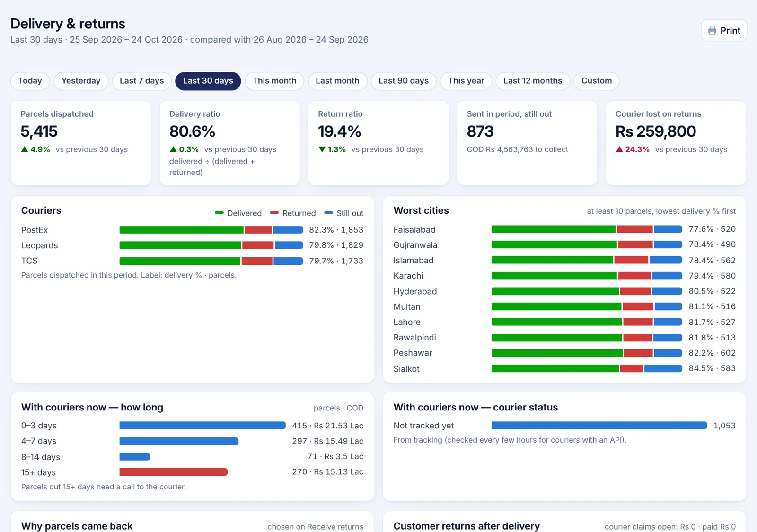Click the 19.4% return ratio value
The height and width of the screenshot is (532, 757).
pyautogui.click(x=340, y=131)
